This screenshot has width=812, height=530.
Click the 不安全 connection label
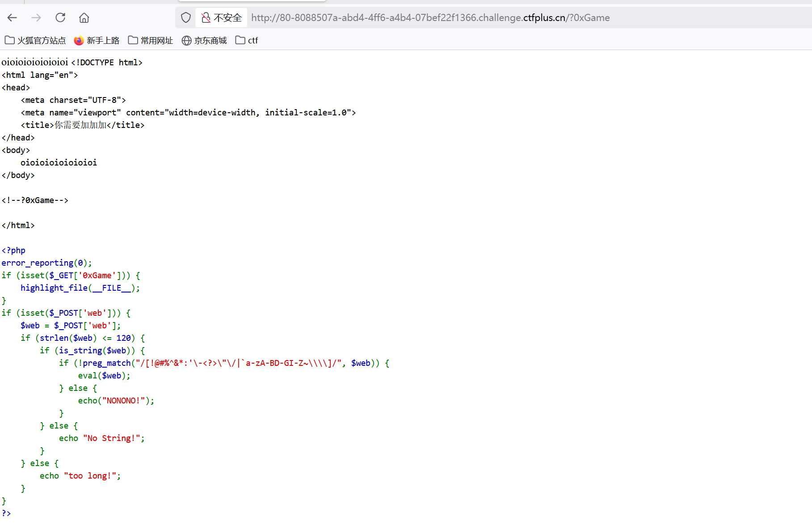pyautogui.click(x=227, y=18)
